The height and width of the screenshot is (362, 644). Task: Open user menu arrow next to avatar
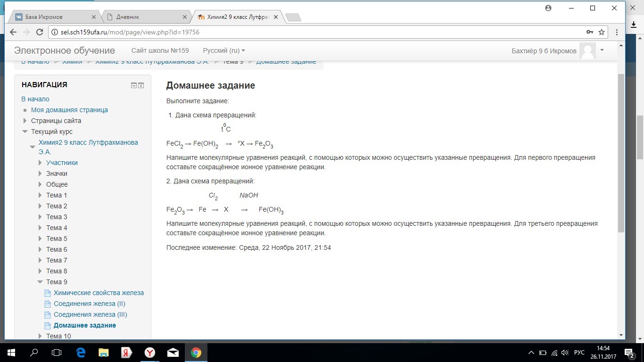coord(602,49)
